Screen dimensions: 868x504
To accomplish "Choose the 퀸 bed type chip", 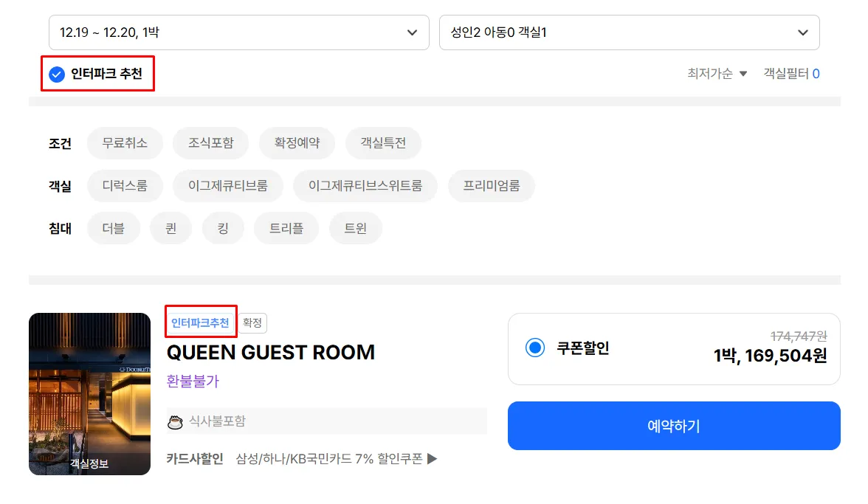I will coord(171,229).
